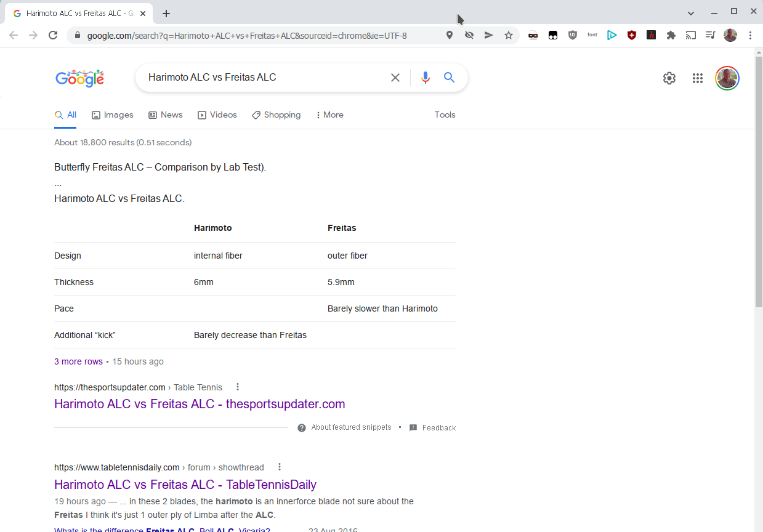Select the All results tab
The width and height of the screenshot is (763, 532).
click(x=65, y=115)
